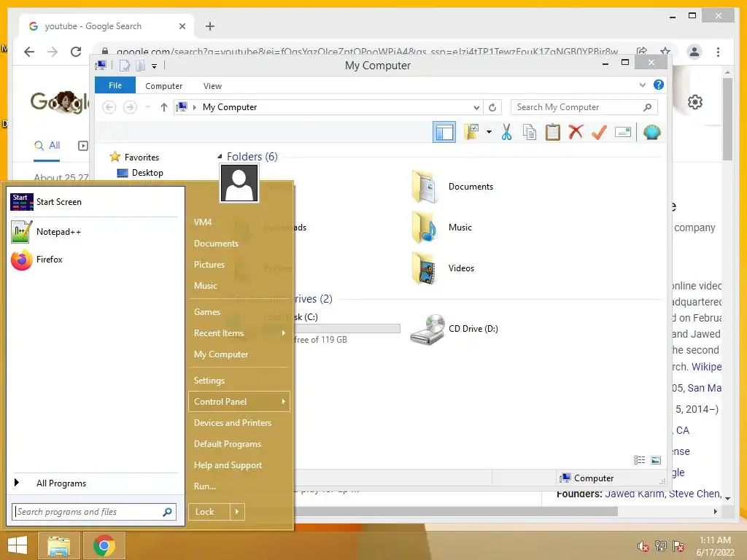The height and width of the screenshot is (560, 747).
Task: Click the red X Delete icon
Action: pos(576,132)
